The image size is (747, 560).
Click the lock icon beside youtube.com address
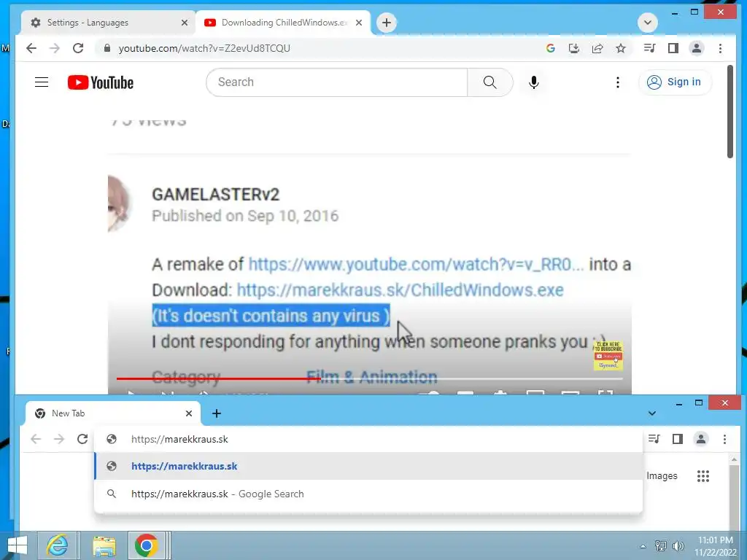tap(107, 48)
